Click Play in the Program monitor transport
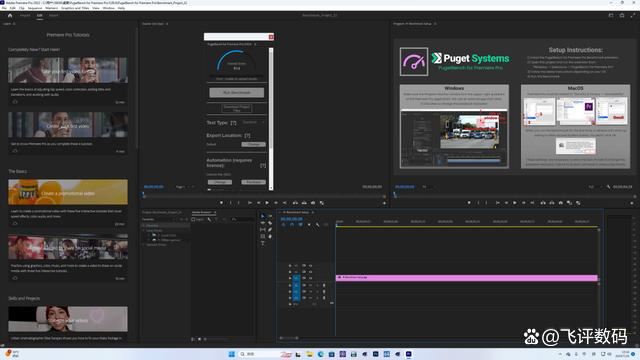 (x=515, y=203)
